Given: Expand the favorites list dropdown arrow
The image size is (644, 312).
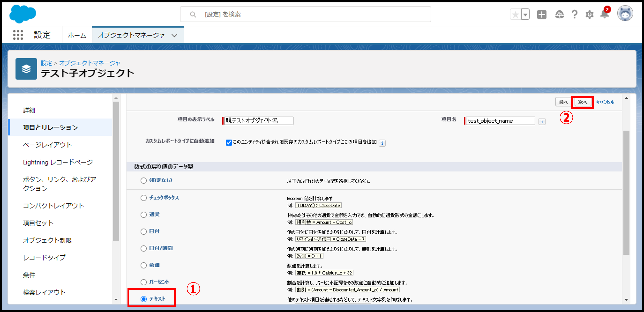Looking at the screenshot, I should pyautogui.click(x=525, y=14).
